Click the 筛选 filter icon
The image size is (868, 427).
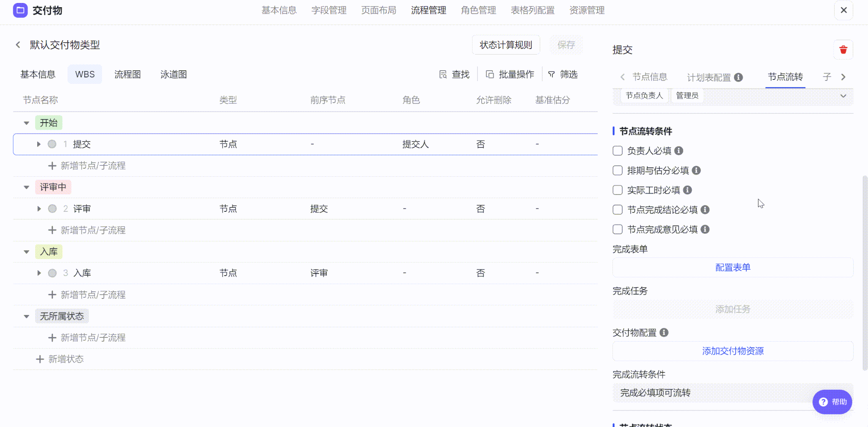point(551,74)
